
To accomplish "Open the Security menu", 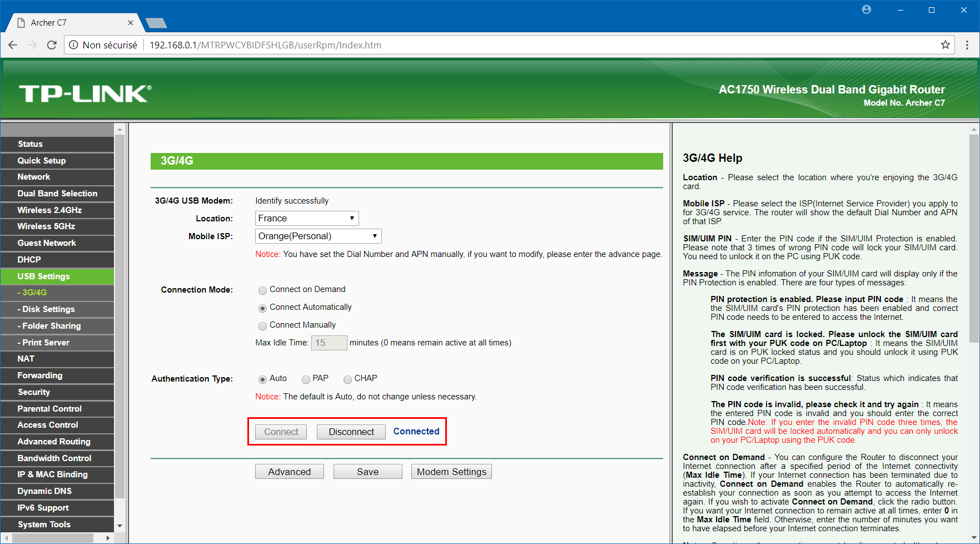I will (57, 392).
